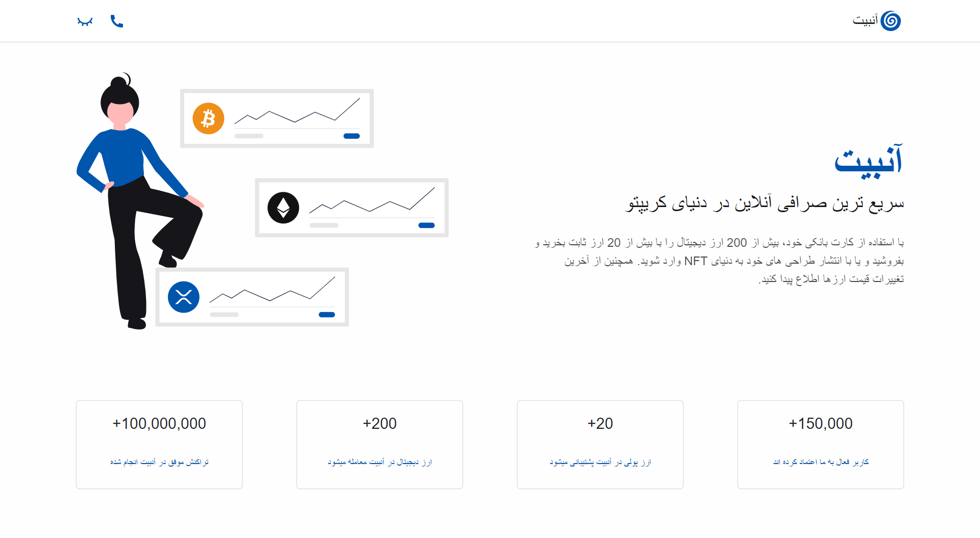Open the ارز دیجیتال در آنبیت link
980x538 pixels.
tap(380, 462)
